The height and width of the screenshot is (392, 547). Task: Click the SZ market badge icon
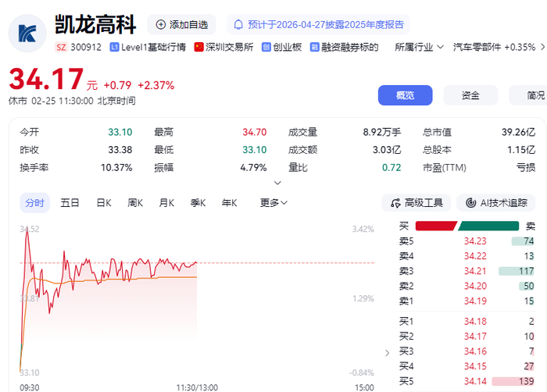(61, 47)
